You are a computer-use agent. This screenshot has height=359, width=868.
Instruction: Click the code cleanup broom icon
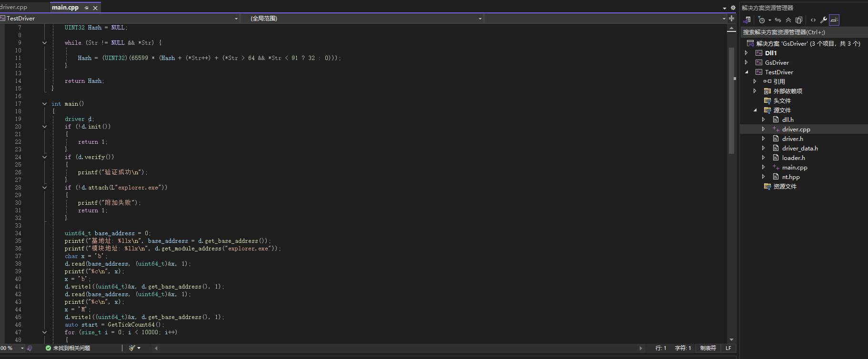[132, 348]
